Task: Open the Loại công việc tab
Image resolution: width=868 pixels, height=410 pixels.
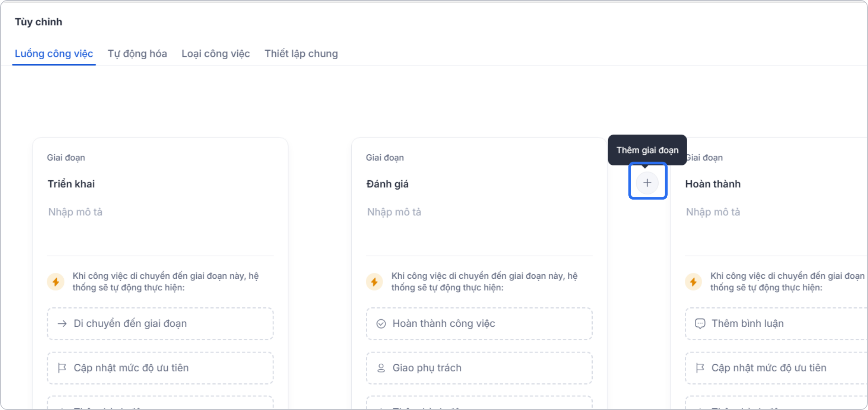Action: tap(216, 53)
